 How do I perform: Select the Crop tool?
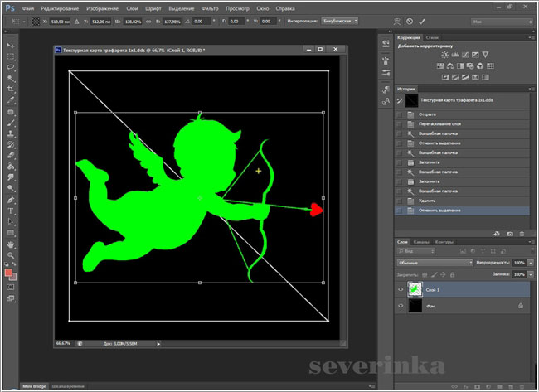[x=10, y=90]
